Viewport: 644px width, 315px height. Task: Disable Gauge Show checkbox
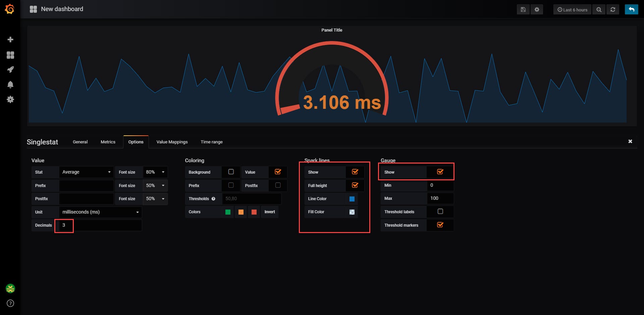440,172
